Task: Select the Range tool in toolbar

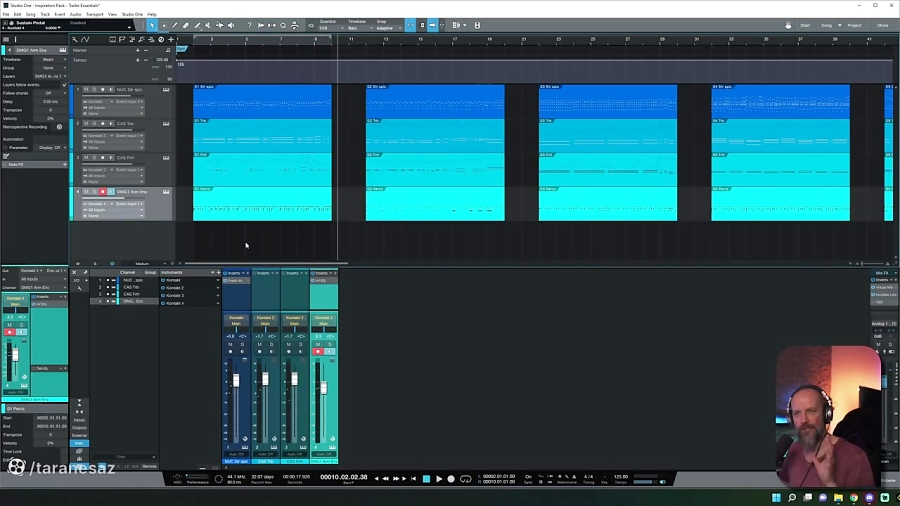Action: [x=163, y=25]
